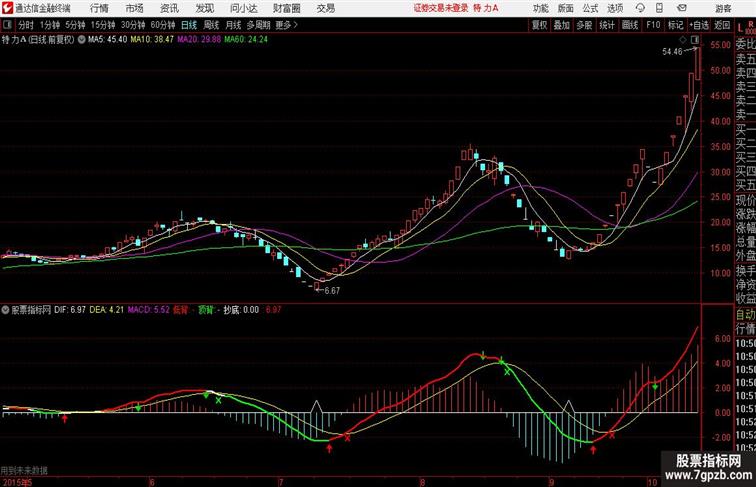Click the DIF: 6.97 indicator value

(x=70, y=310)
